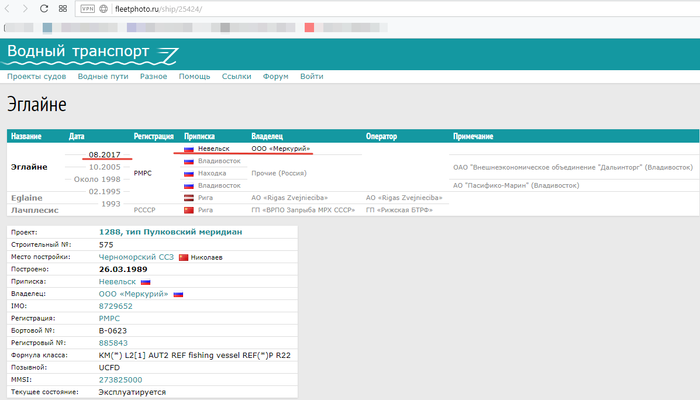Click the MMSI 273825000 link
The image size is (700, 400).
[127, 380]
